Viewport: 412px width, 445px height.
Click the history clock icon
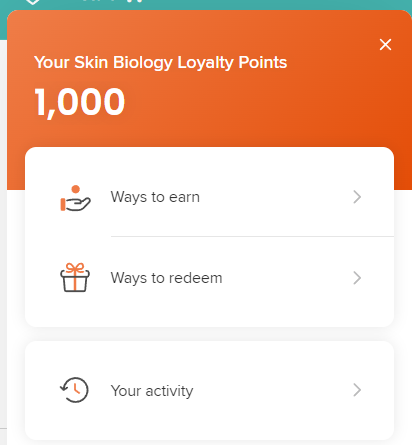point(74,390)
